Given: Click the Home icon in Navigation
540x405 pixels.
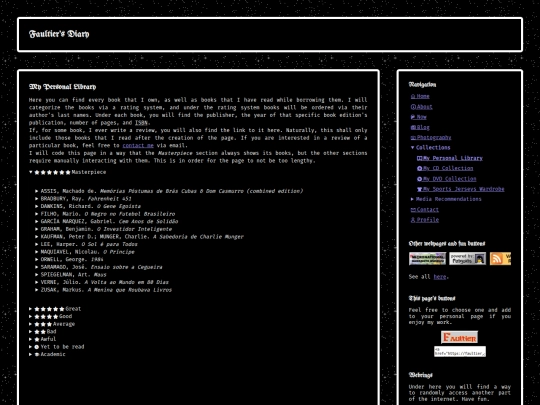Looking at the screenshot, I should (413, 96).
